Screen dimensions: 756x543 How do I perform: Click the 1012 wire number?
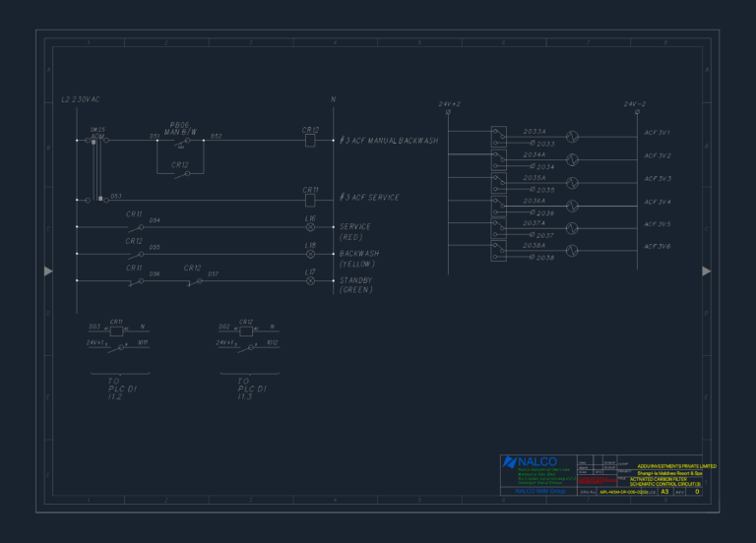273,342
